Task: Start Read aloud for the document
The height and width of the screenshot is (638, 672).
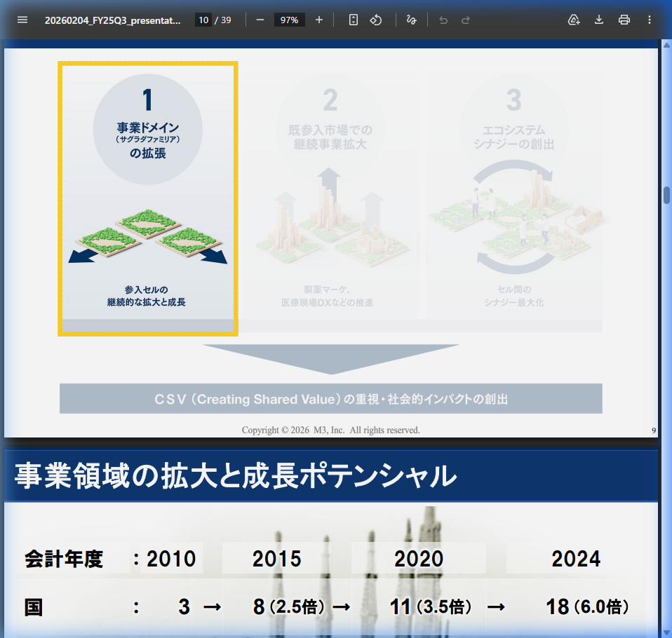Action: coord(574,20)
